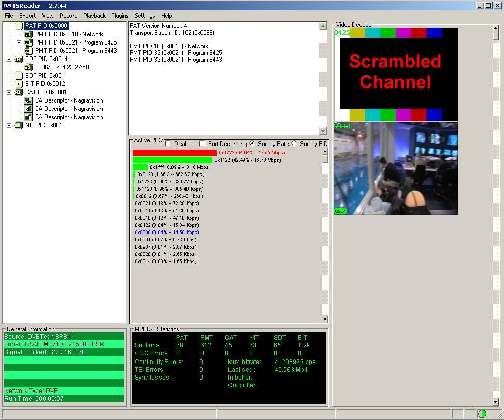This screenshot has width=504, height=420.
Task: Collapse the CAT PID 0x0001 node
Action: 9,92
